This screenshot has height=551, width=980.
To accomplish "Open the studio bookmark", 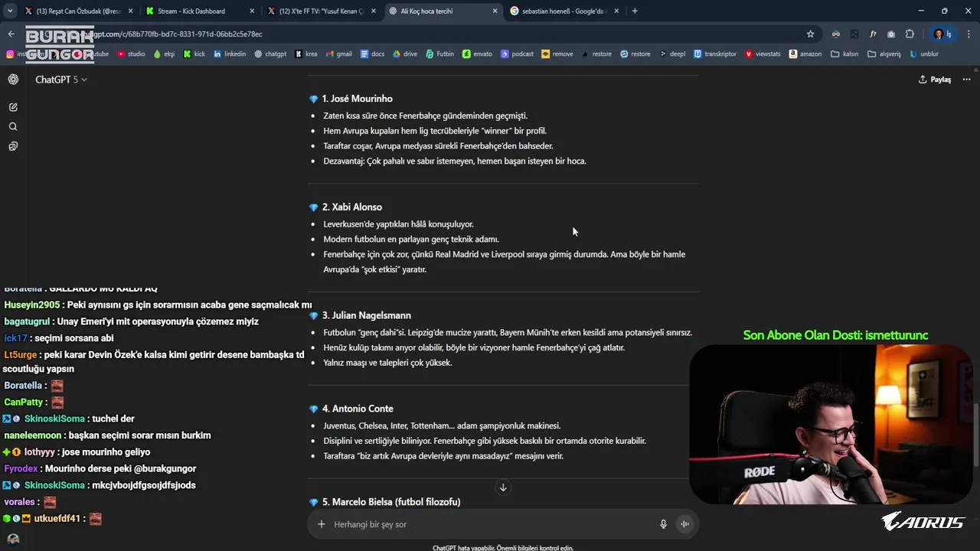I will [131, 54].
